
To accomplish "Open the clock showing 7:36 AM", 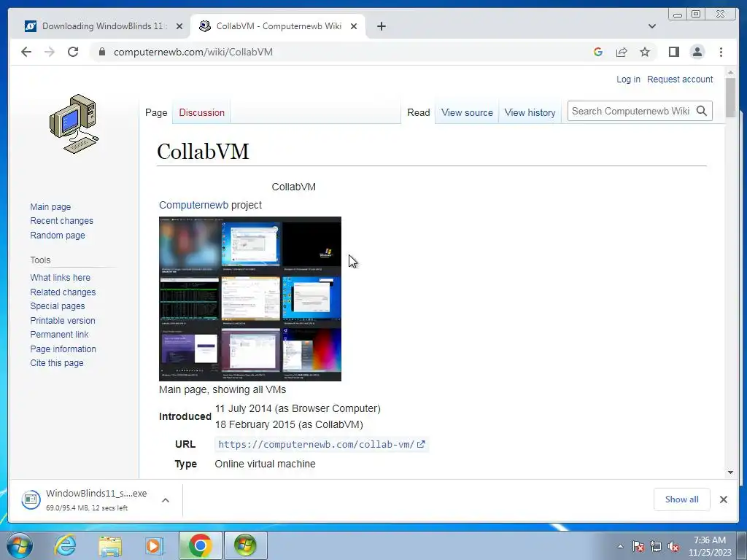I will [x=710, y=546].
